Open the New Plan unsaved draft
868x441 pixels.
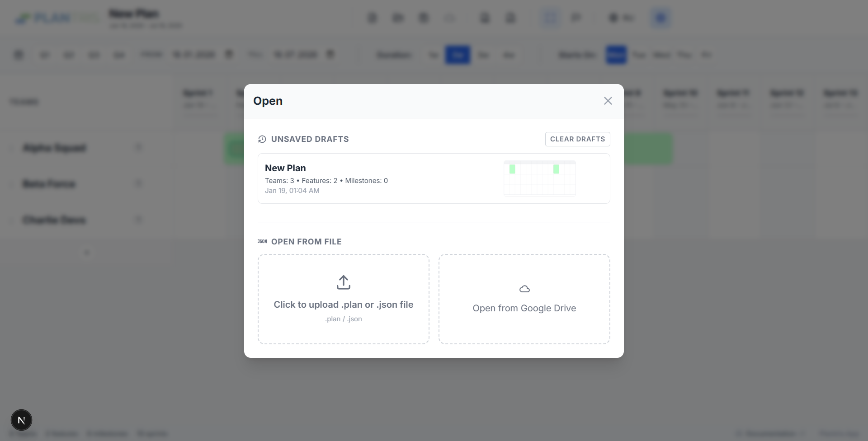point(434,178)
